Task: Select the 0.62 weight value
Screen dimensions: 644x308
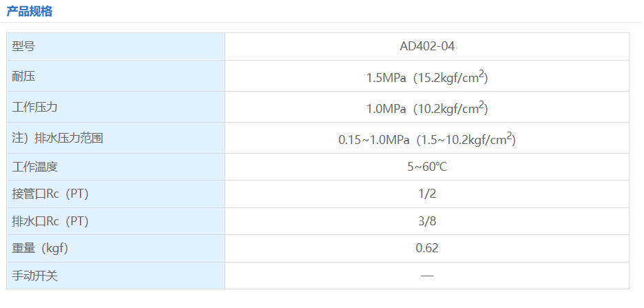Action: 427,248
